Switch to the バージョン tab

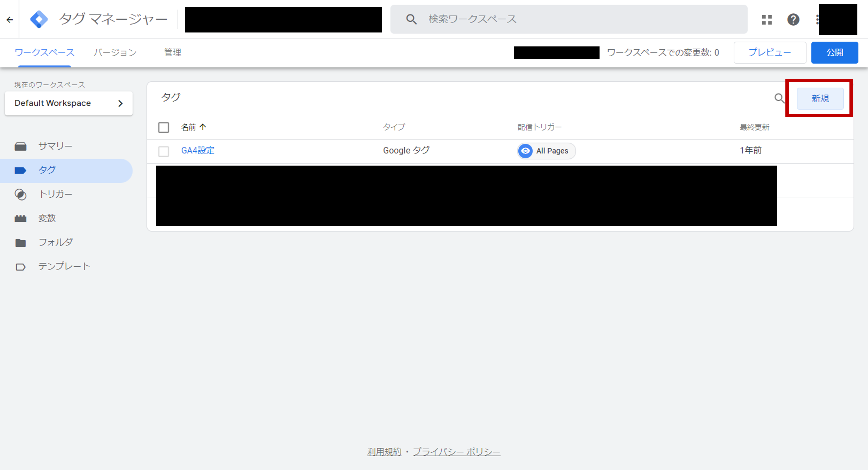click(x=115, y=52)
